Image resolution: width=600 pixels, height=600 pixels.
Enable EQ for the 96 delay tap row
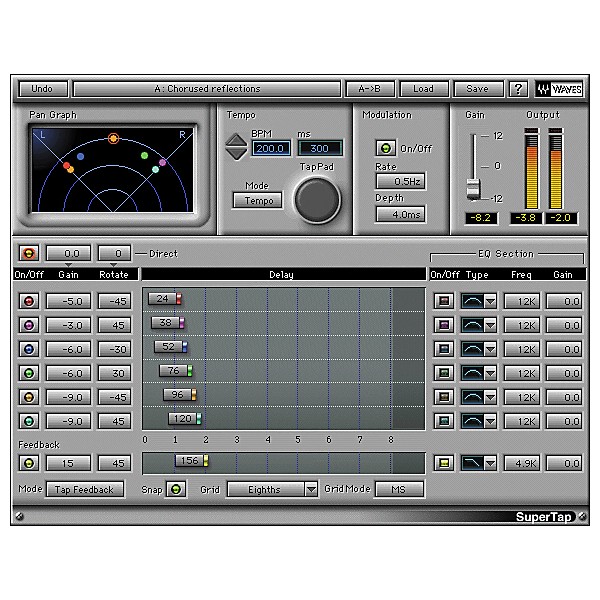coord(444,397)
